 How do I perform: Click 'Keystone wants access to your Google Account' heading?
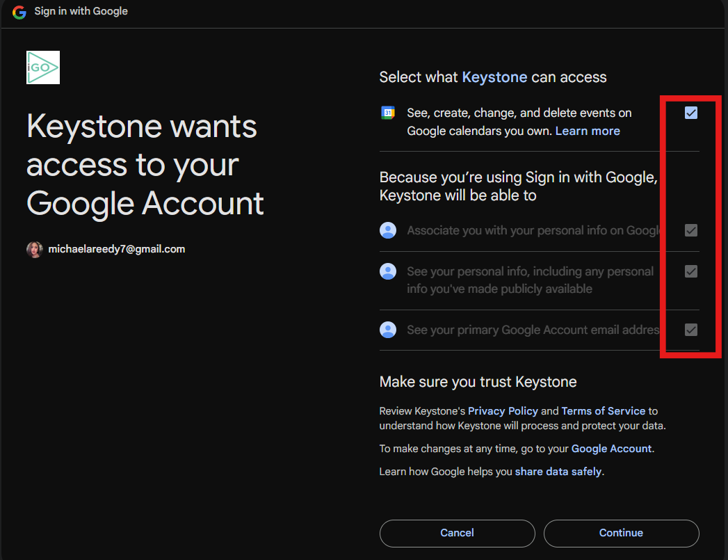[x=145, y=165]
